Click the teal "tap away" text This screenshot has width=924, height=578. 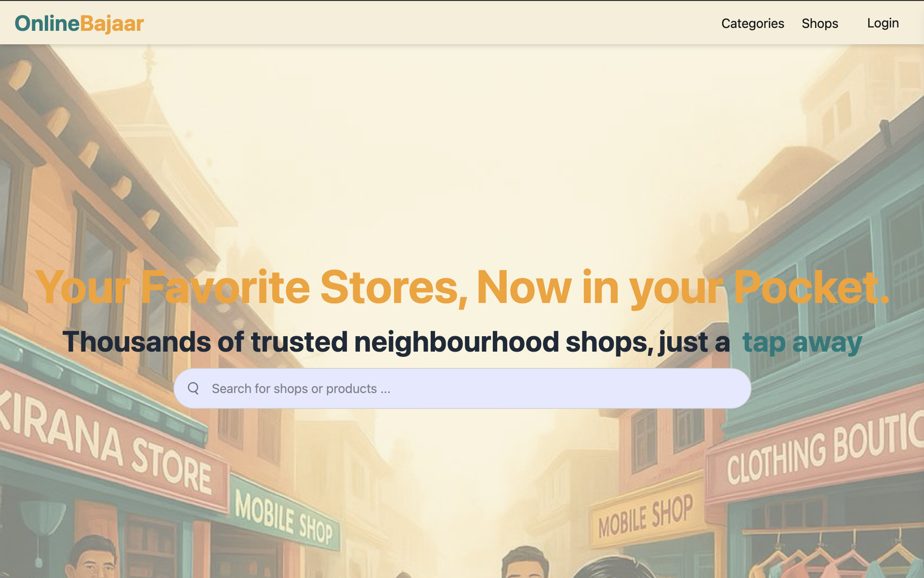click(x=802, y=342)
